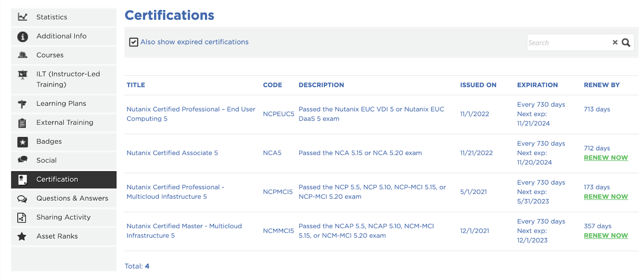Click the Statistics chart icon in sidebar
Viewport: 644px width, 275px height.
(23, 17)
